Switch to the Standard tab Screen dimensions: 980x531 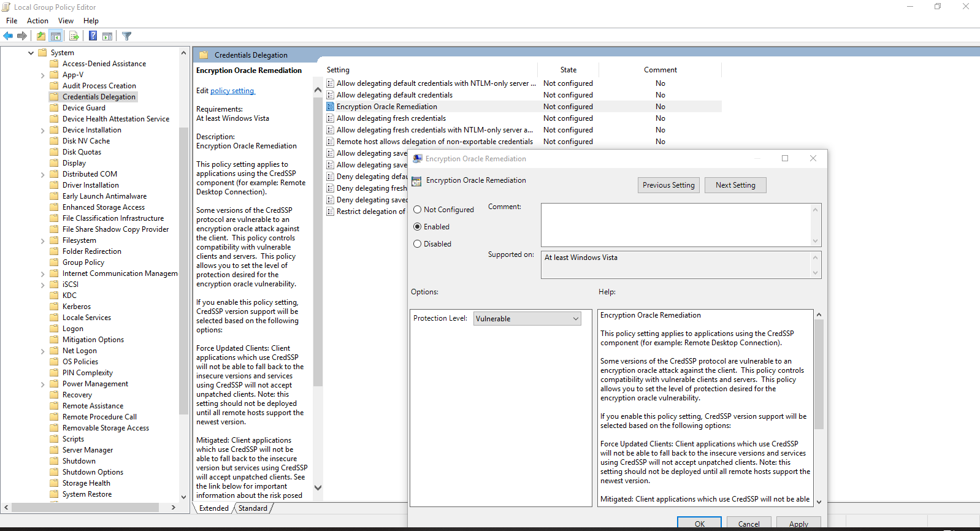coord(253,508)
